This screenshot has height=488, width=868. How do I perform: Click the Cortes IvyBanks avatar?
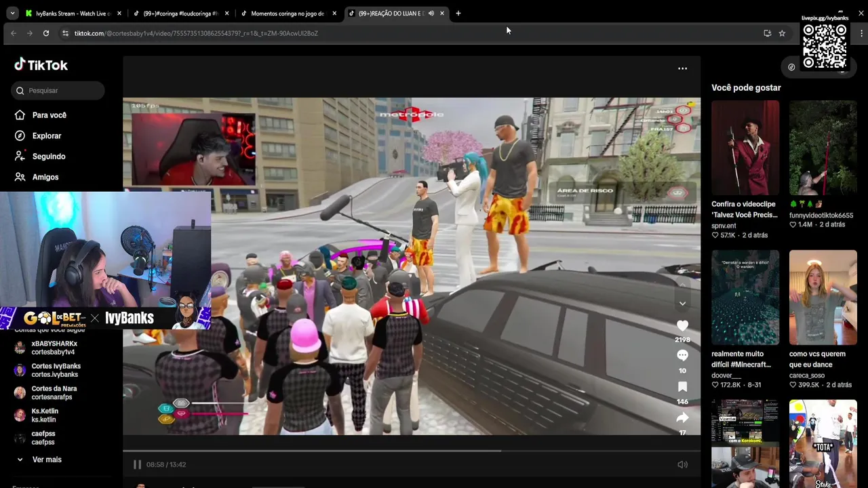20,370
